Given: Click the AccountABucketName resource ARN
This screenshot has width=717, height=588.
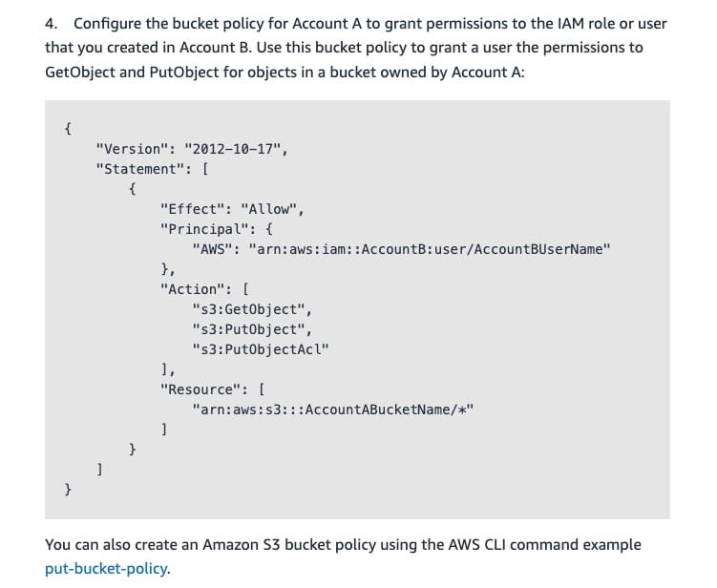Looking at the screenshot, I should click(332, 409).
